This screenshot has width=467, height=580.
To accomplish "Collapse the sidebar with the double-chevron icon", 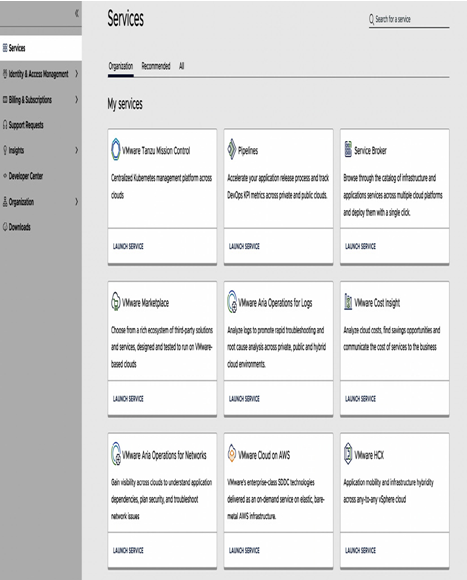I will click(77, 13).
